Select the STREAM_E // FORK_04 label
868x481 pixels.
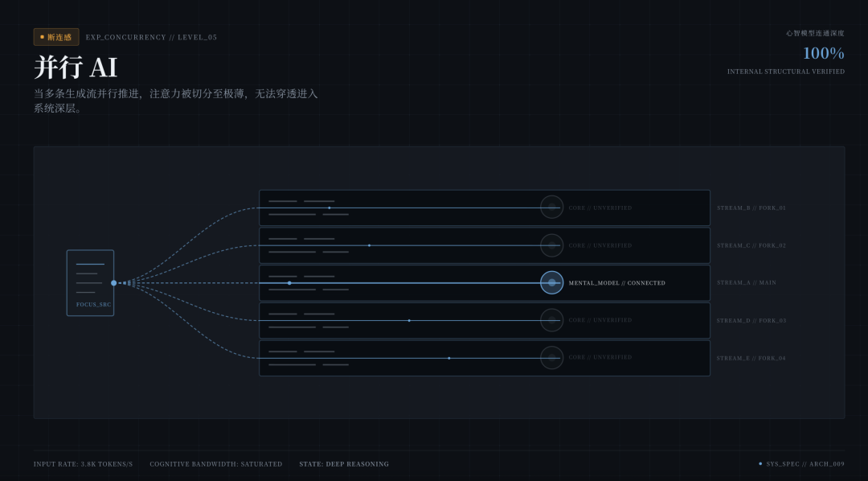pos(751,358)
